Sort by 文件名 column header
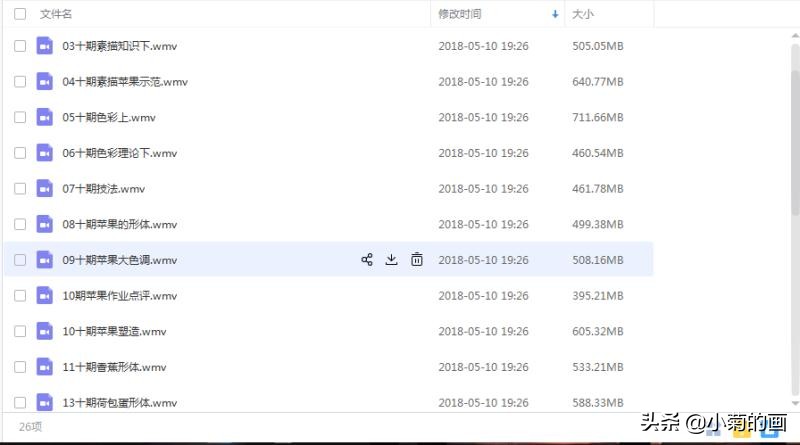The height and width of the screenshot is (445, 800). click(x=56, y=14)
